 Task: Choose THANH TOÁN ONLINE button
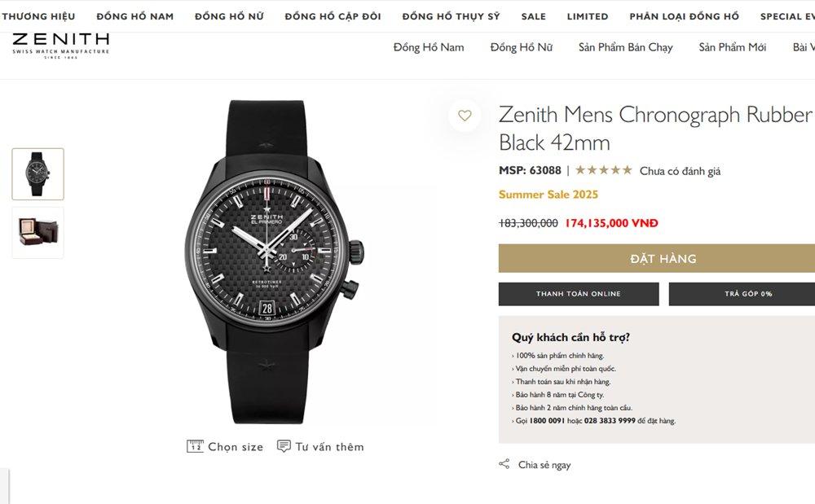click(x=579, y=294)
